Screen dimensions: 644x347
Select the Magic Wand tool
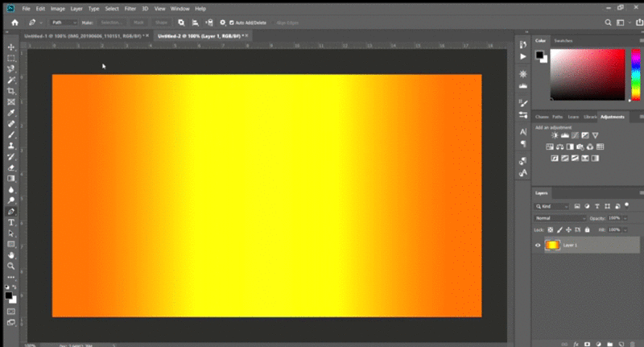[11, 80]
